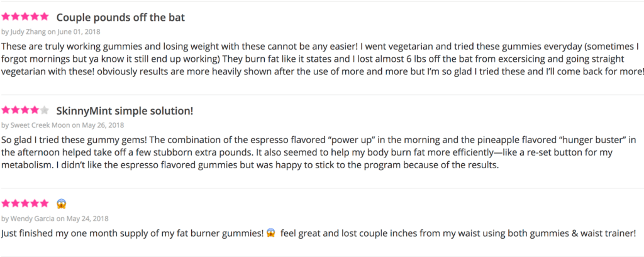Click the reviewer name Sweet Creek Moon
Viewport: 644px width, 257px height.
pyautogui.click(x=41, y=125)
